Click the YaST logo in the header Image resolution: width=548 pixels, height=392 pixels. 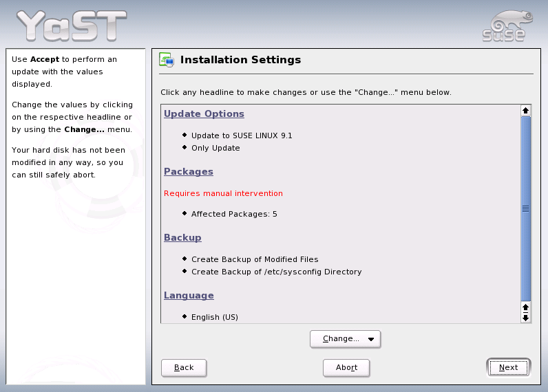[72, 25]
